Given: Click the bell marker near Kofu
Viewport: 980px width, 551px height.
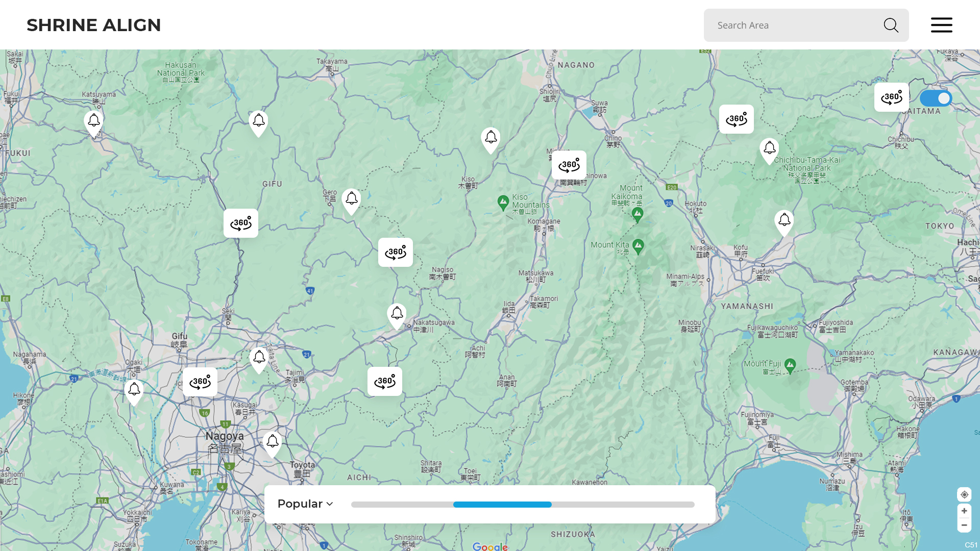Looking at the screenshot, I should click(784, 221).
